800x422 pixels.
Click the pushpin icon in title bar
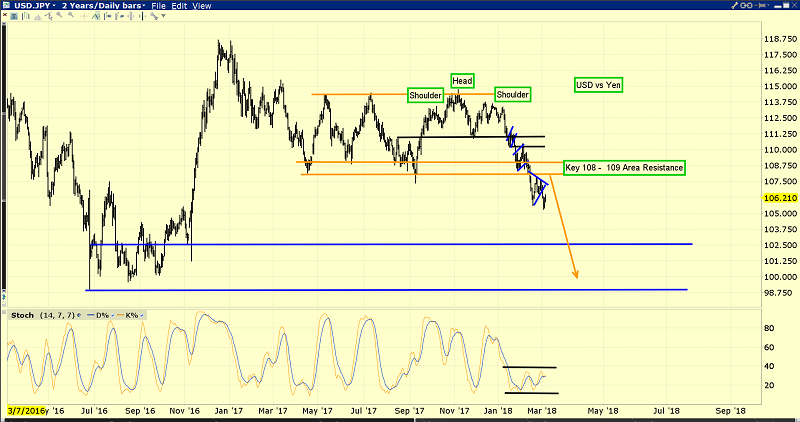coord(760,5)
